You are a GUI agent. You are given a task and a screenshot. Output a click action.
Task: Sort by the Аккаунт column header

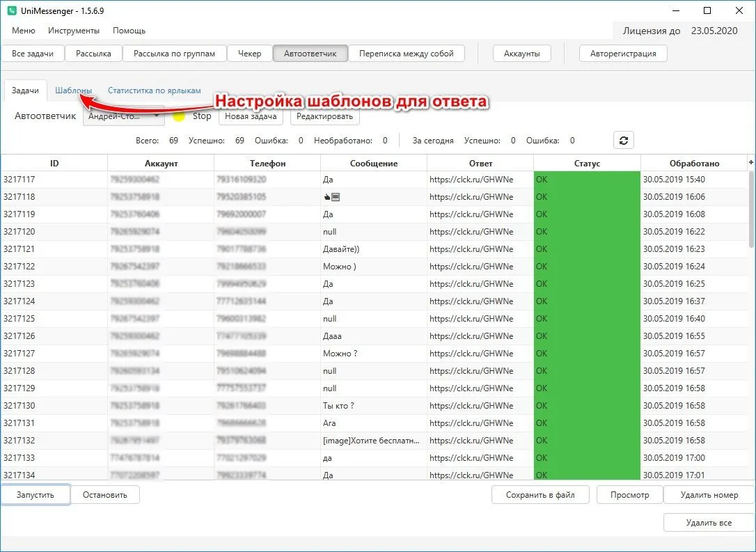click(161, 164)
